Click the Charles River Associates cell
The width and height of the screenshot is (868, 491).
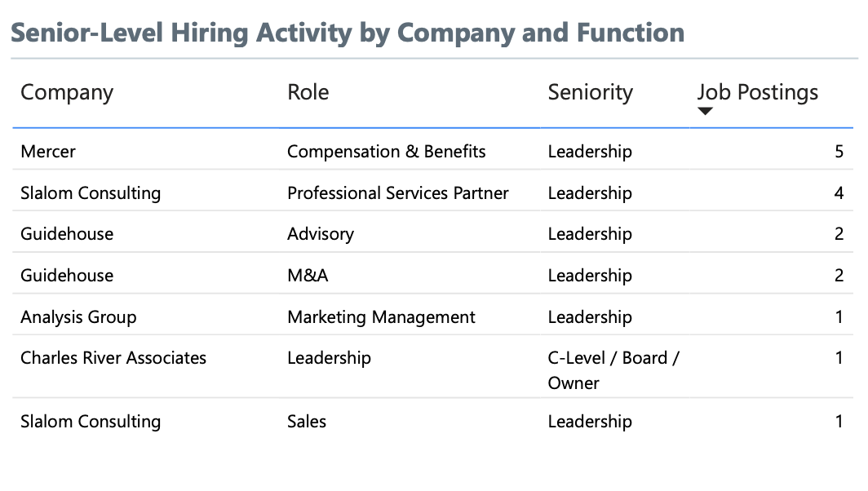click(x=113, y=358)
